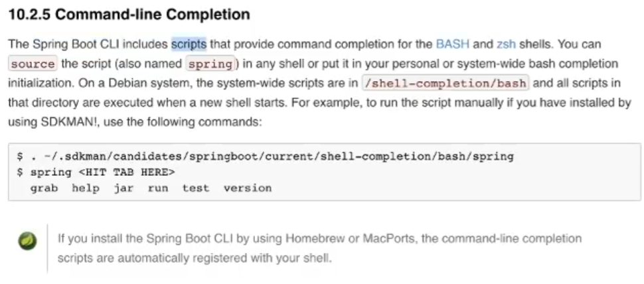Select the inline "source" code snippet
The height and width of the screenshot is (284, 644).
(33, 64)
